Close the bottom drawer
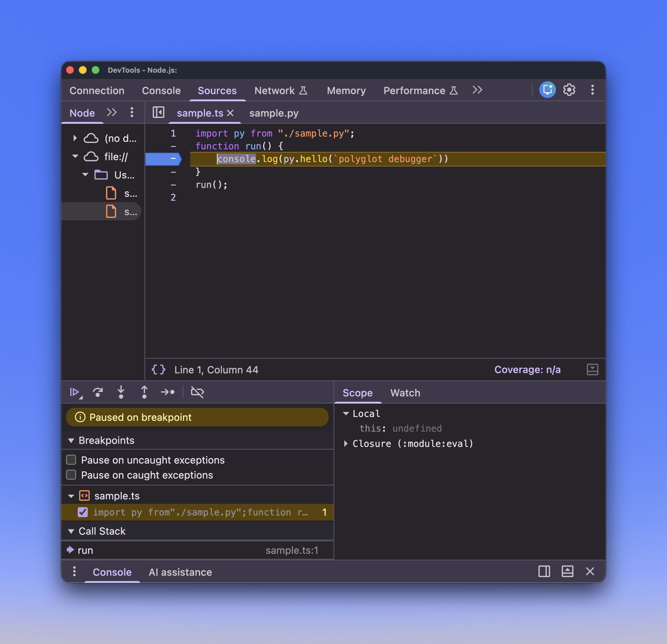The height and width of the screenshot is (644, 667). (x=590, y=572)
